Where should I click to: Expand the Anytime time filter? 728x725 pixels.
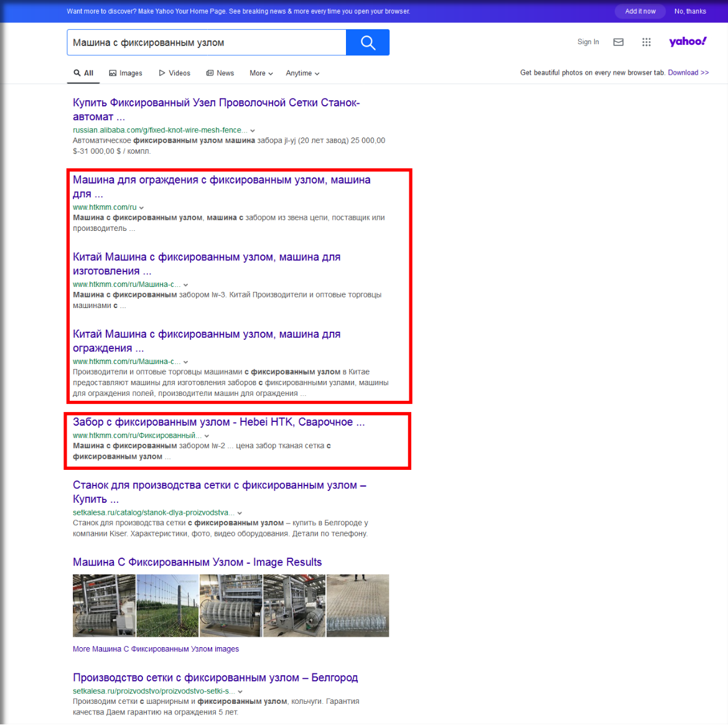tap(302, 73)
